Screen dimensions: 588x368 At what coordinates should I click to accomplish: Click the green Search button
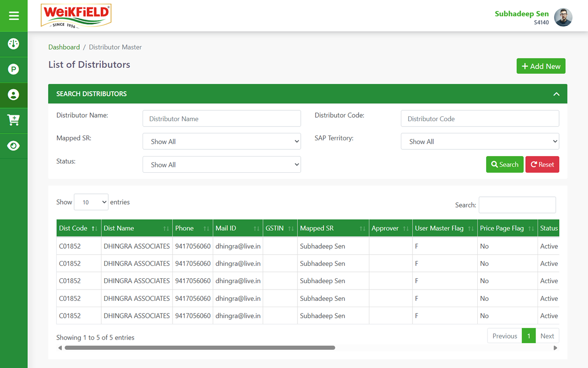coord(505,164)
